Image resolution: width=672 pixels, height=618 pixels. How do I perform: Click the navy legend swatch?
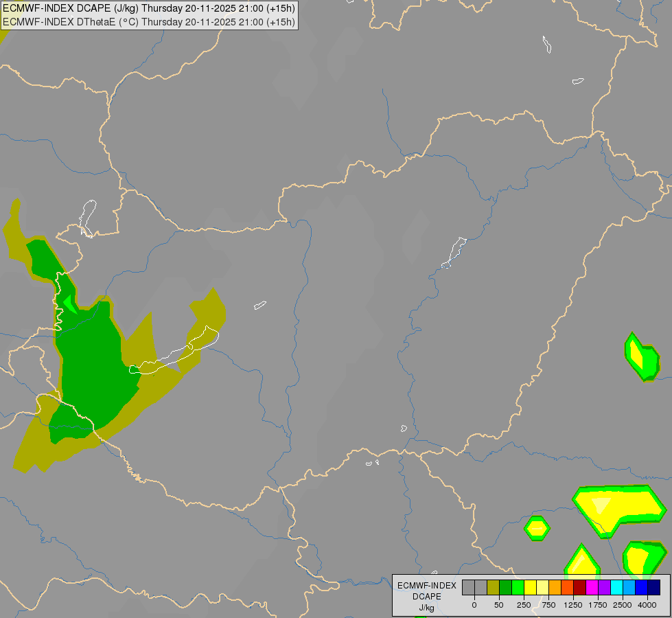(x=654, y=588)
